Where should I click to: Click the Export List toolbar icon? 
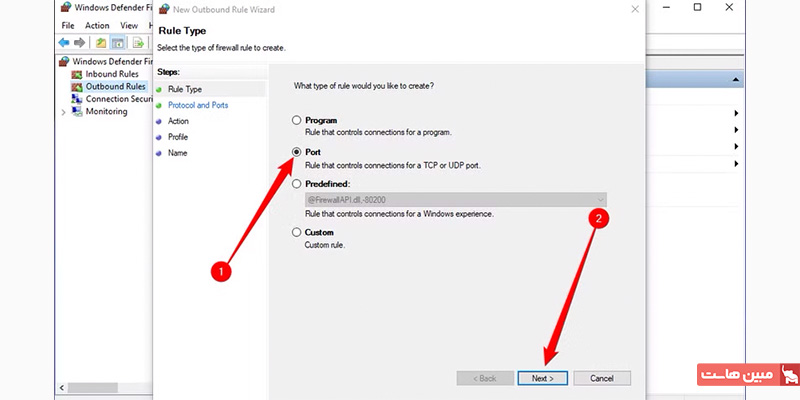pyautogui.click(x=138, y=43)
